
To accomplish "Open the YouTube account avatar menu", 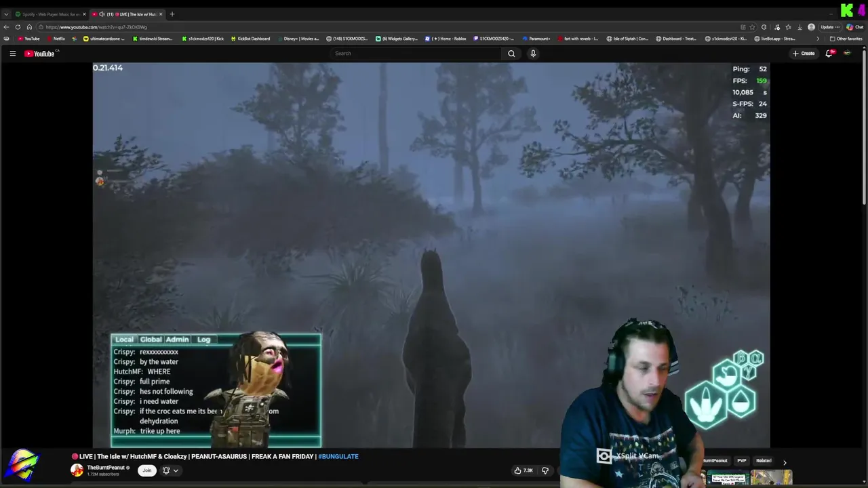I will pos(847,54).
